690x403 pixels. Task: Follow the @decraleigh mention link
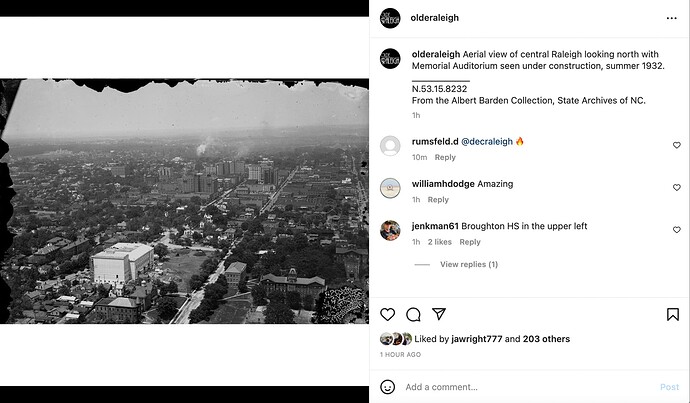pos(487,141)
